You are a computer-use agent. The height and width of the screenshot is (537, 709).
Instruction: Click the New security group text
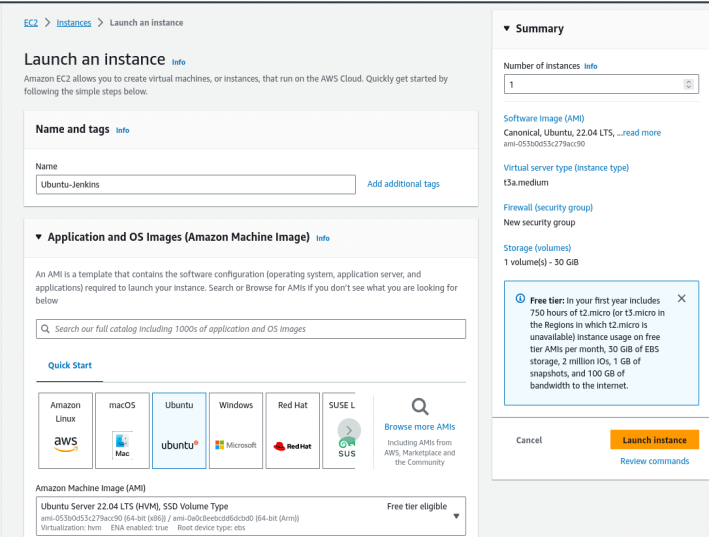tap(539, 222)
